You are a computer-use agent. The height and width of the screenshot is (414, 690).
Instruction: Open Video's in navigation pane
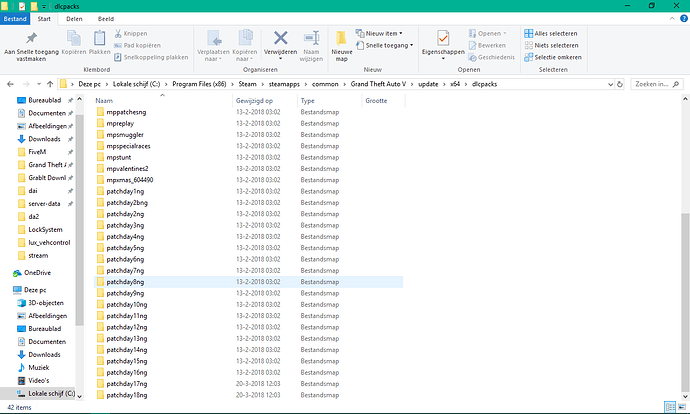click(33, 381)
